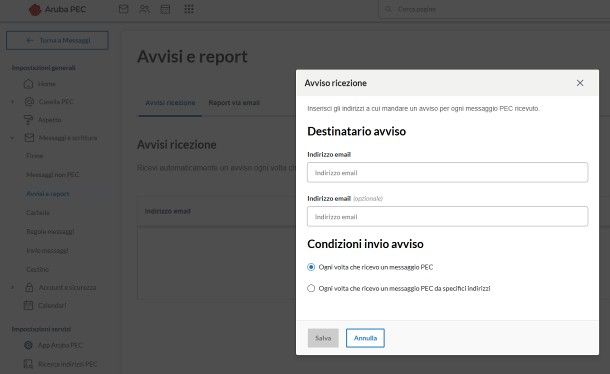Click the Impostazioni generali sidebar heading

(x=44, y=68)
